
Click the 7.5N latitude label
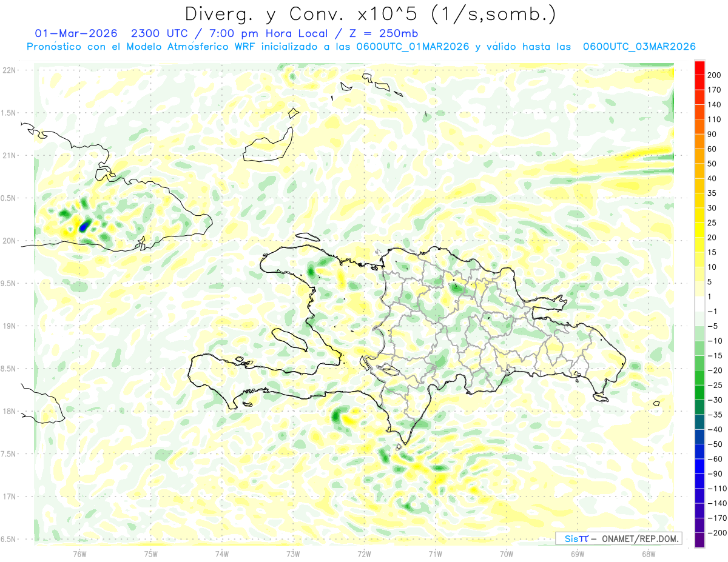[9, 454]
